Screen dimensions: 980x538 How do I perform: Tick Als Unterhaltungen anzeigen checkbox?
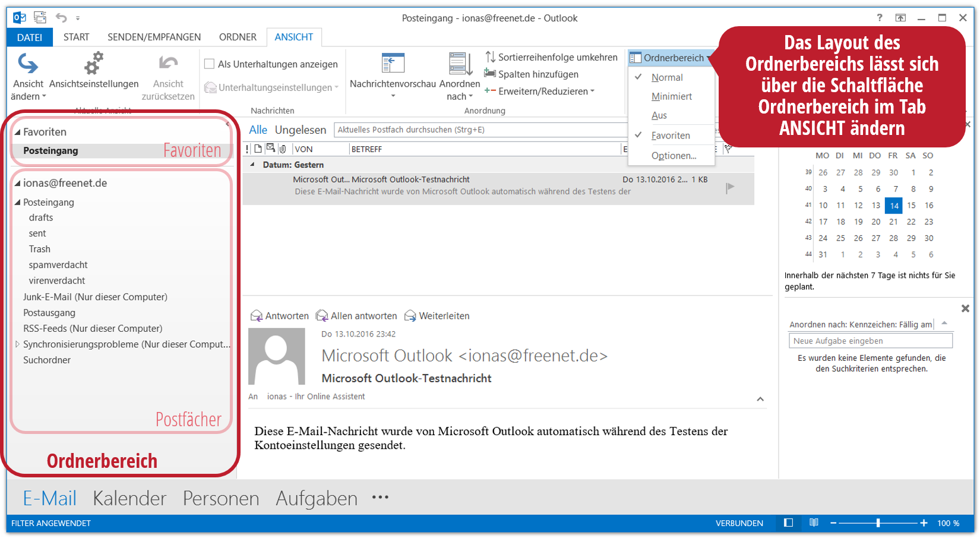tap(209, 64)
